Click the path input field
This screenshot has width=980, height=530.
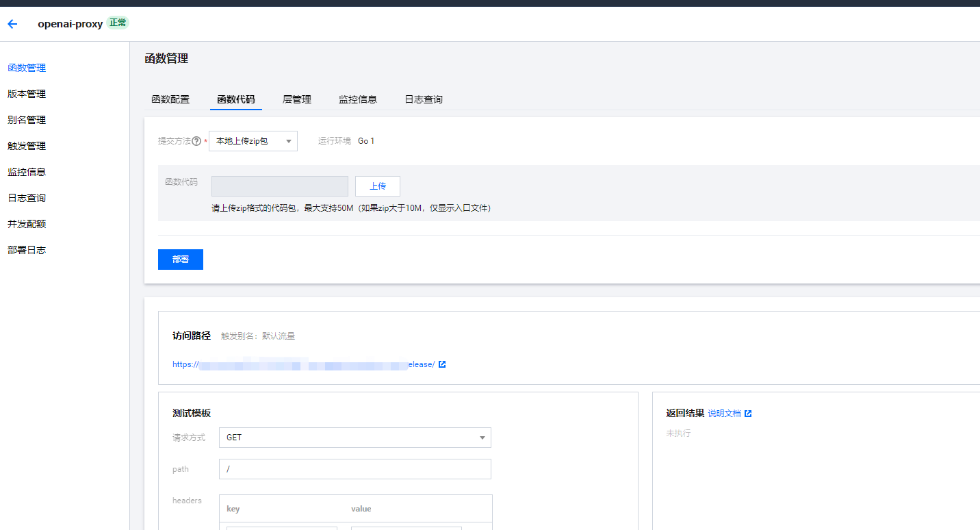pyautogui.click(x=355, y=469)
